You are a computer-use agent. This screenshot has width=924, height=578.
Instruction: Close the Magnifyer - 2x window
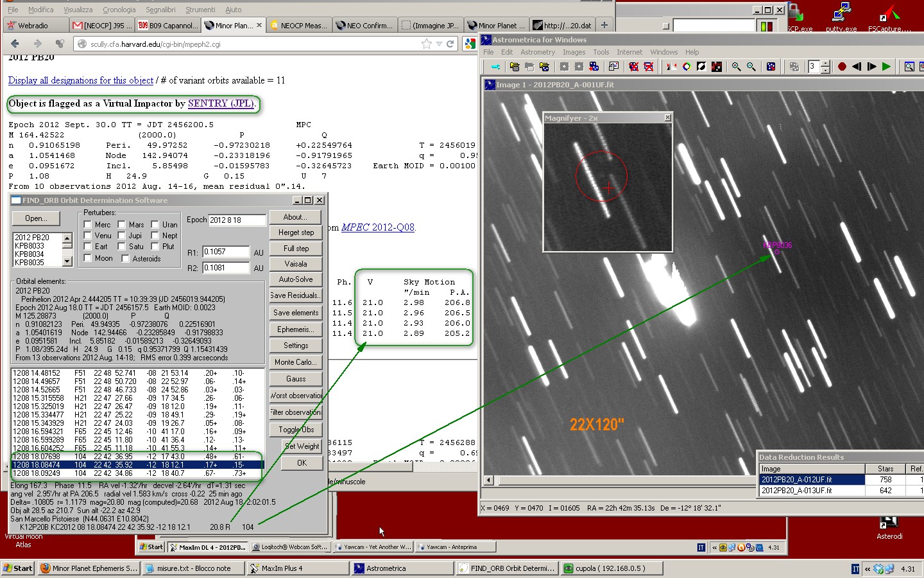click(x=667, y=118)
